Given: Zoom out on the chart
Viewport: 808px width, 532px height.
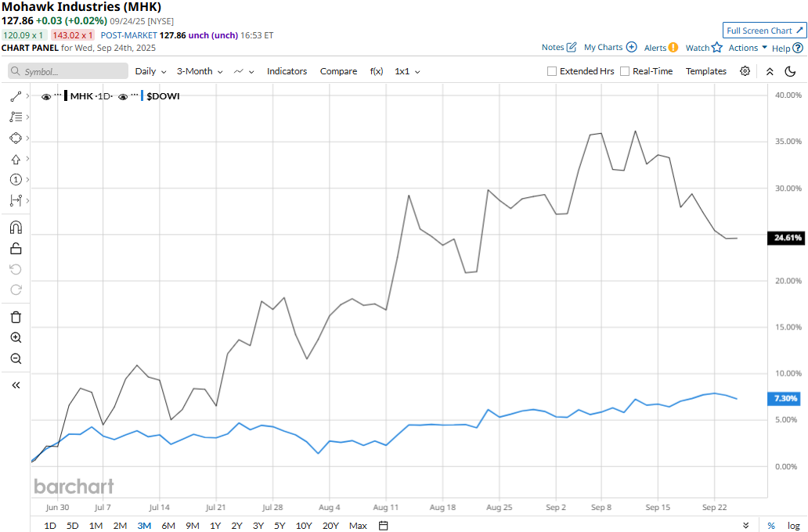Looking at the screenshot, I should click(x=16, y=358).
